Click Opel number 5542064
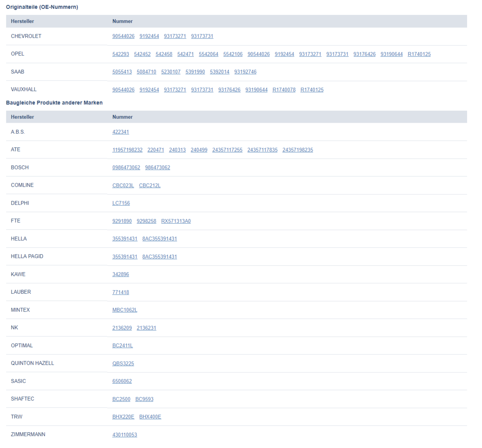This screenshot has height=448, width=482. pyautogui.click(x=208, y=54)
